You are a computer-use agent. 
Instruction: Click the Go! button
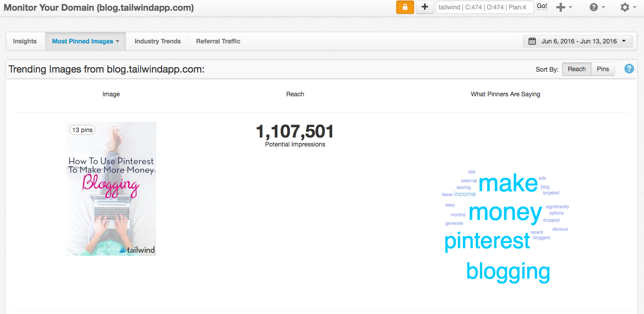coord(542,6)
